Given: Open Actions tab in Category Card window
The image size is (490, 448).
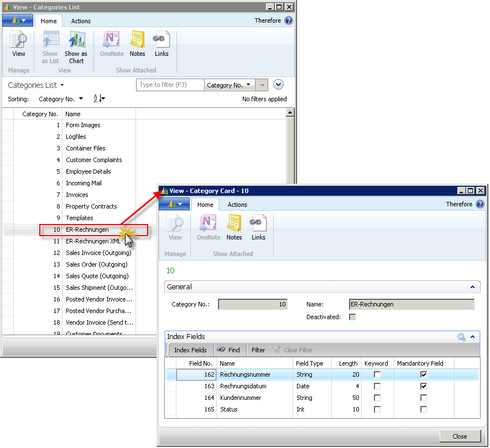Looking at the screenshot, I should click(x=237, y=205).
